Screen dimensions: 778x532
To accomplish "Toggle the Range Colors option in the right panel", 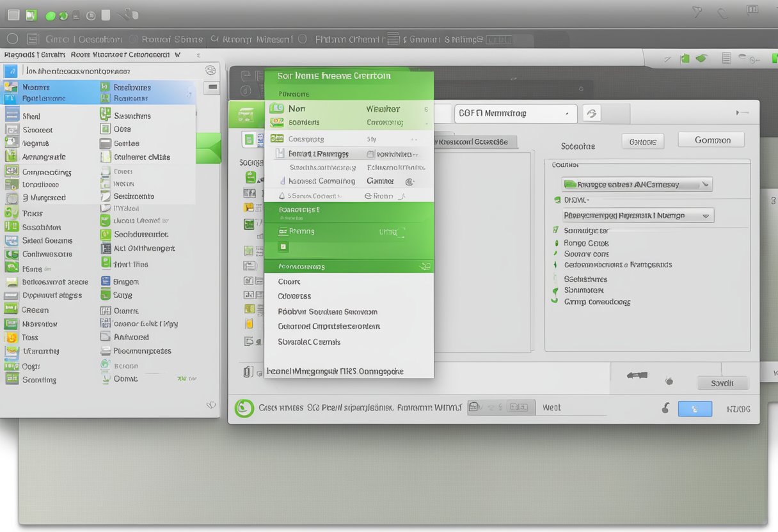I will pyautogui.click(x=554, y=243).
